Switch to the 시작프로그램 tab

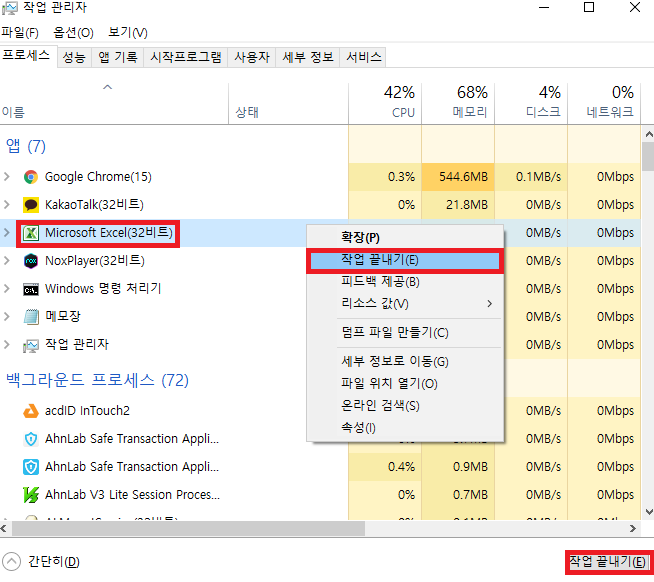pos(186,57)
